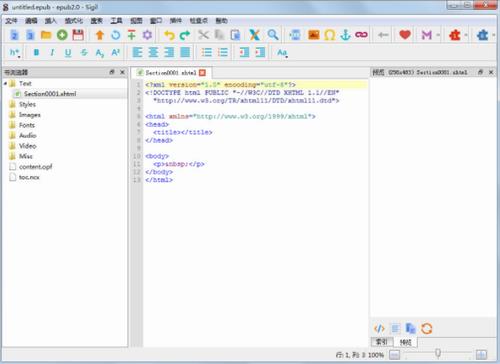
Task: Redo the last action
Action: [185, 35]
